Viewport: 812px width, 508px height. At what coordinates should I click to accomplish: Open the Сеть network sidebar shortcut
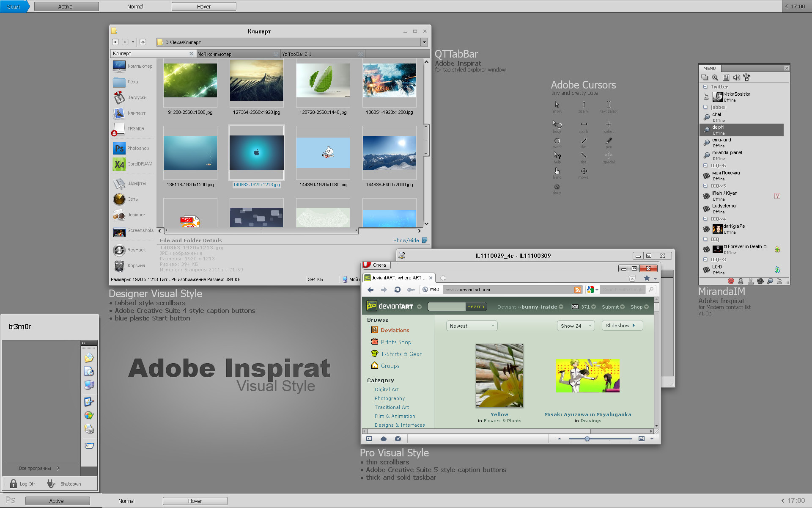pyautogui.click(x=126, y=199)
